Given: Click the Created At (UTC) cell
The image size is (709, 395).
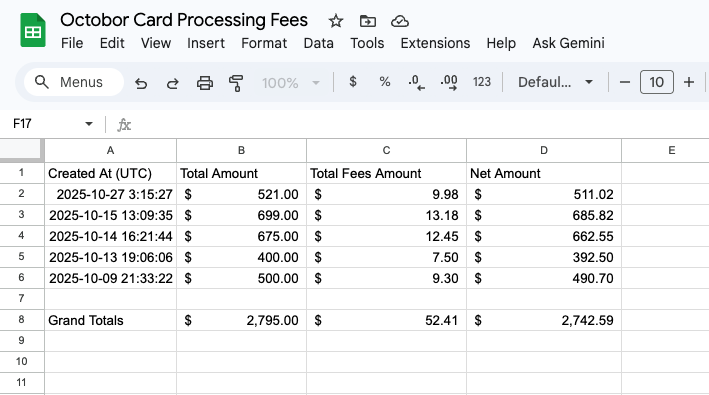Looking at the screenshot, I should (x=110, y=173).
